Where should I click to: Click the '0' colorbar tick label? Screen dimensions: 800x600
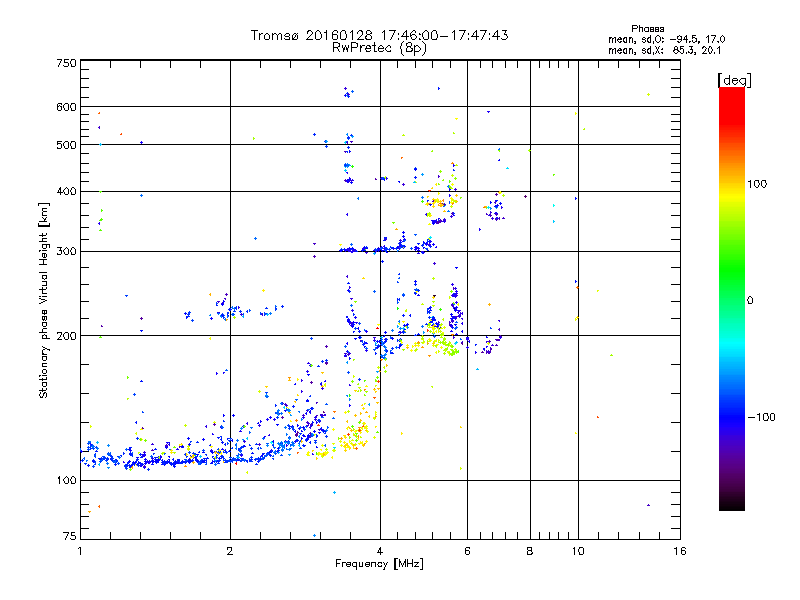pyautogui.click(x=750, y=300)
